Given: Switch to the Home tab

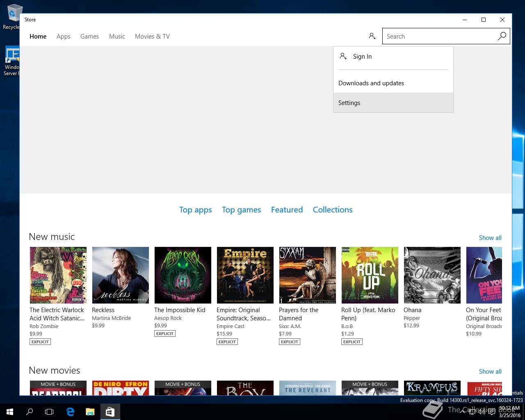Looking at the screenshot, I should (x=38, y=36).
